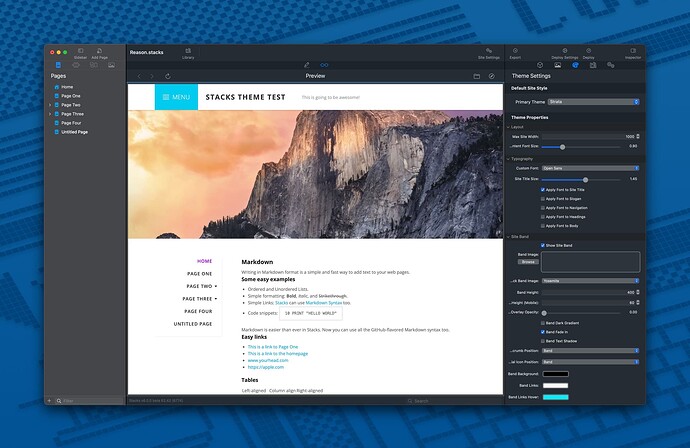The image size is (690, 448).
Task: Click the Export toolbar icon
Action: [515, 51]
